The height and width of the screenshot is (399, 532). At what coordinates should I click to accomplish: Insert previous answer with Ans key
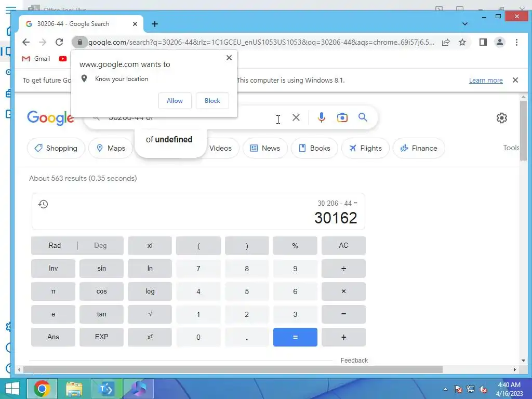click(x=54, y=337)
